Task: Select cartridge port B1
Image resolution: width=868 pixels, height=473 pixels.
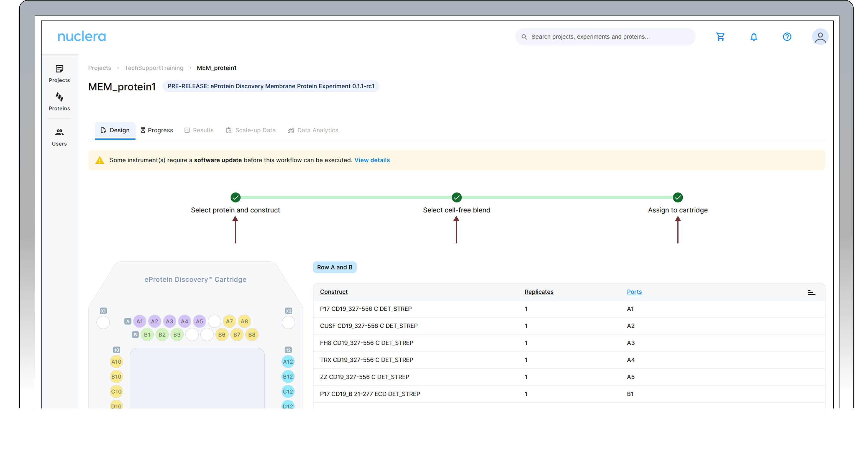Action: 147,335
